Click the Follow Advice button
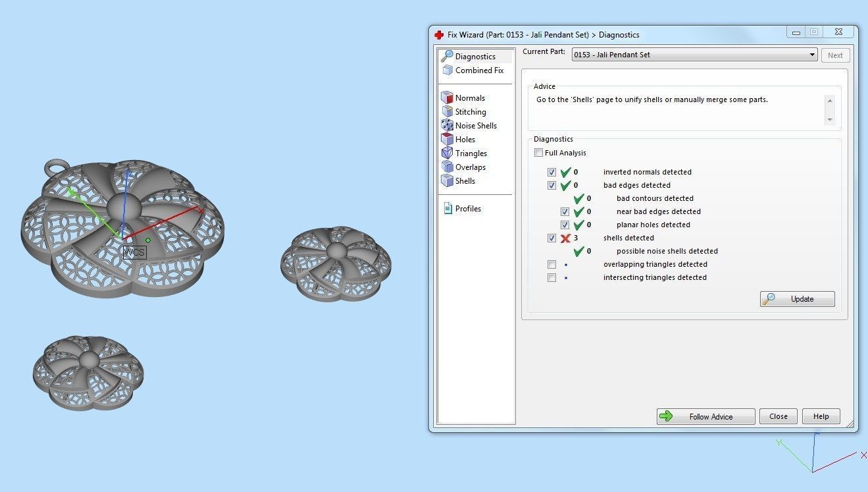Image resolution: width=868 pixels, height=492 pixels. click(705, 416)
